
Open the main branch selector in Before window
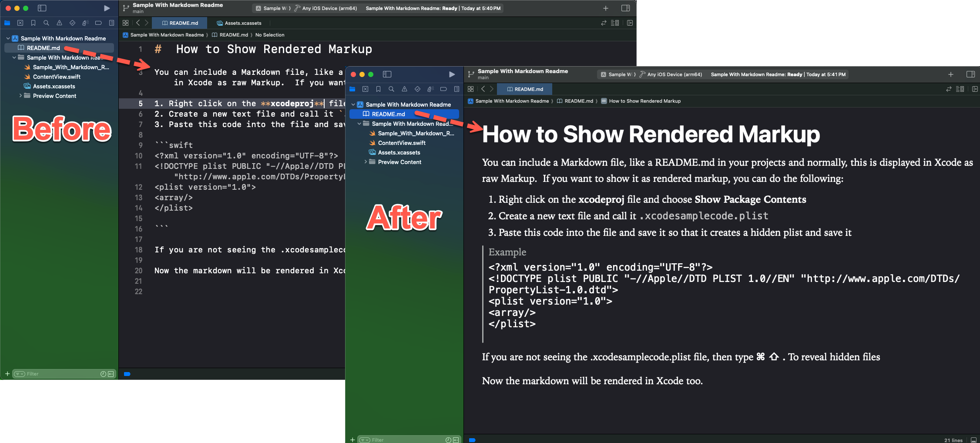138,12
